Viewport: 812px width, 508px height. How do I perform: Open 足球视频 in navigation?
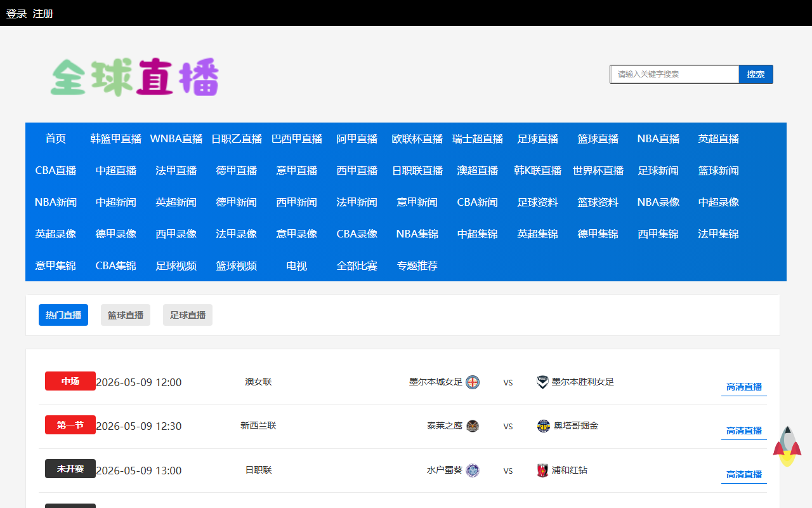pos(176,265)
